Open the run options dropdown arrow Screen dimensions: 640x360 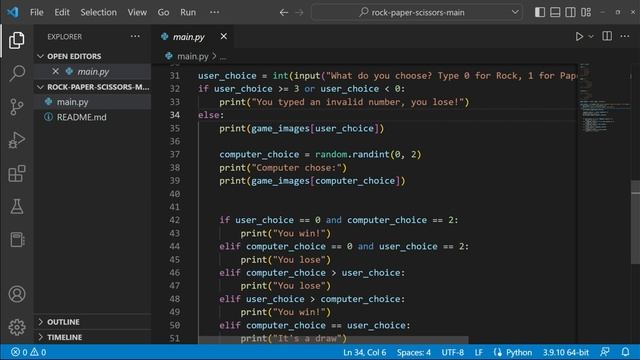[x=591, y=37]
